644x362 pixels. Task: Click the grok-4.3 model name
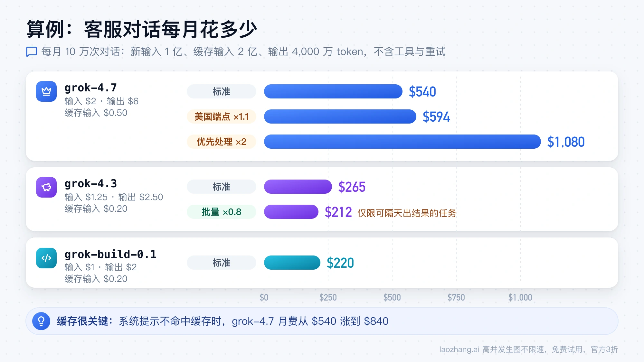pyautogui.click(x=90, y=183)
